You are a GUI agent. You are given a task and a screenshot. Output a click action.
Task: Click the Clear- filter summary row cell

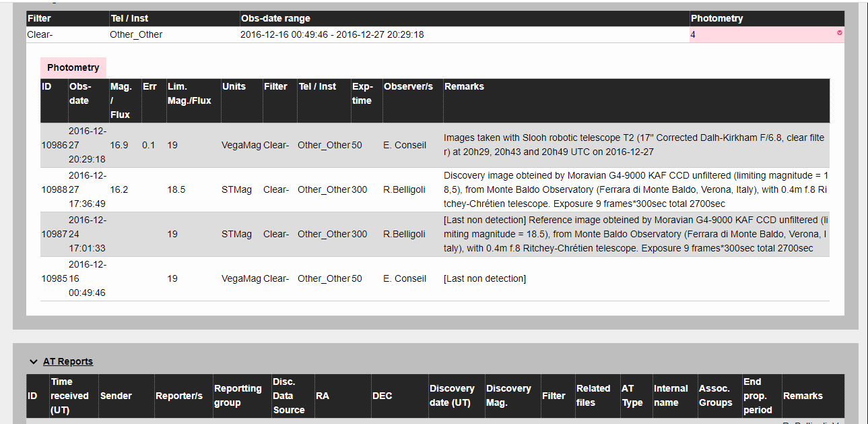40,34
